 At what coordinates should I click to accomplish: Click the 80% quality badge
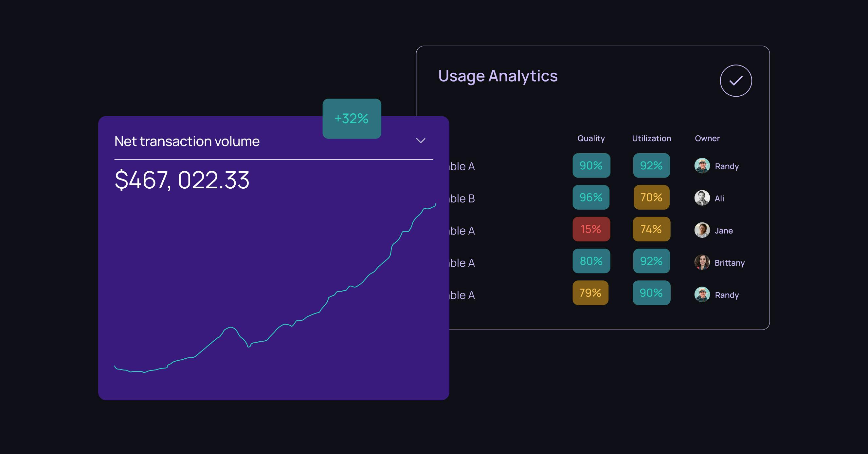pyautogui.click(x=591, y=261)
